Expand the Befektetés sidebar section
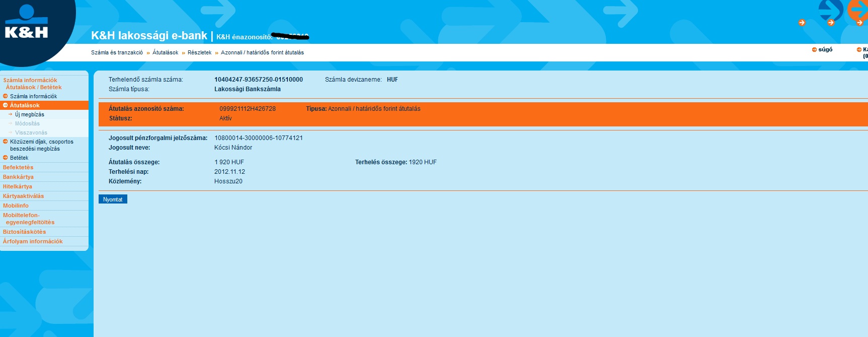The width and height of the screenshot is (868, 337). [18, 167]
